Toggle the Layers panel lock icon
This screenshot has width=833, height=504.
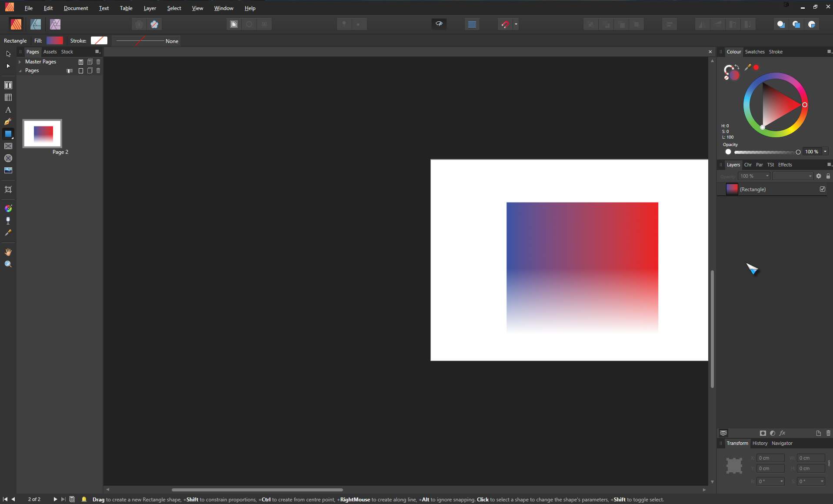(x=828, y=176)
